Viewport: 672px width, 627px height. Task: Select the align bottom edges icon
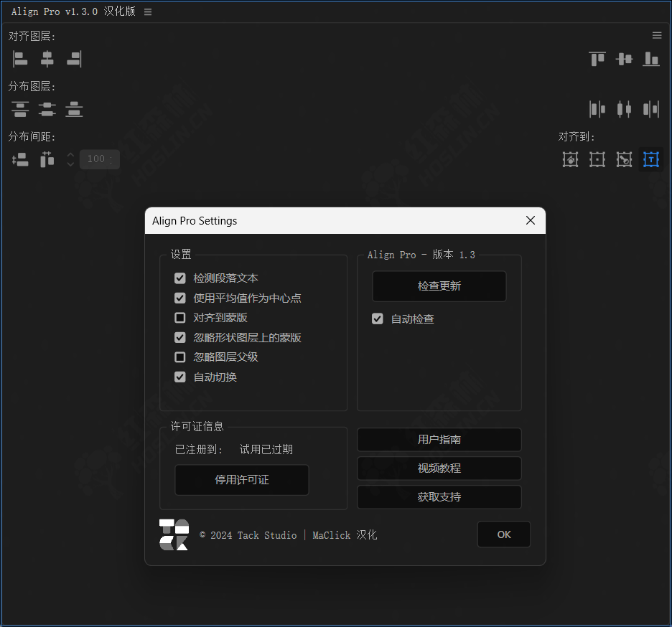651,59
